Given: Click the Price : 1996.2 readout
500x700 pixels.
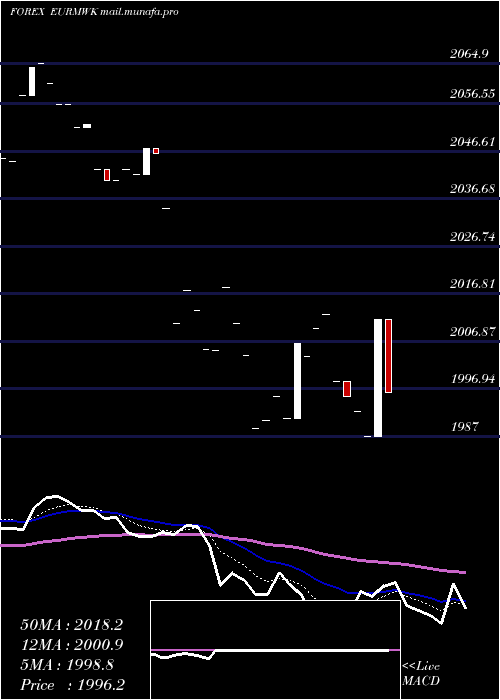Looking at the screenshot, I should coord(72,685).
